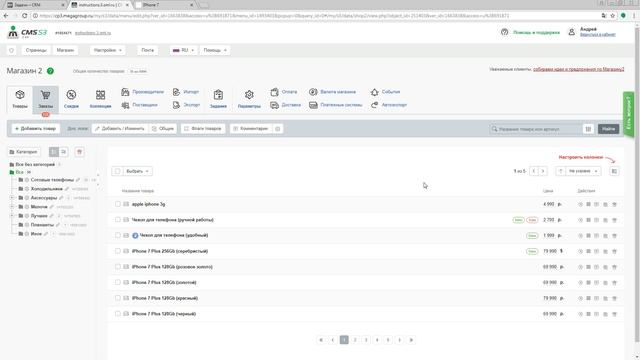Viewport: 640px width, 360px height.
Task: Check the apple iphone 3g row checkbox
Action: pos(118,204)
